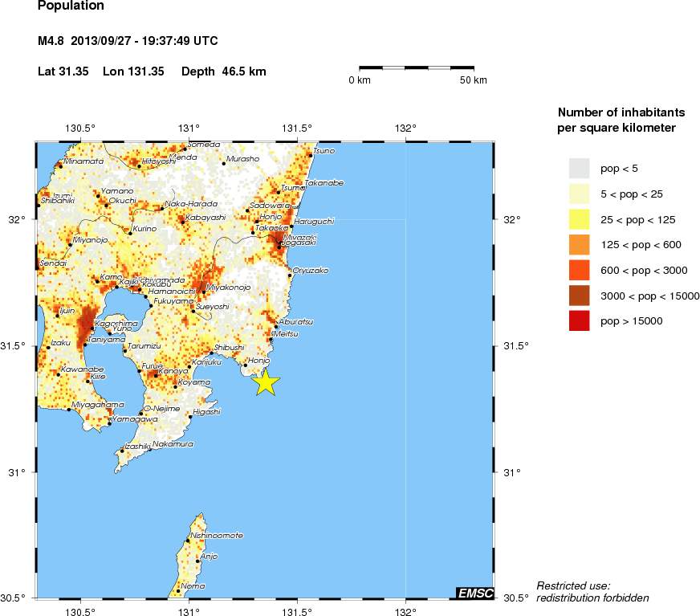Click the 'Miyanojo' city label
This screenshot has width=700, height=616.
[x=90, y=240]
